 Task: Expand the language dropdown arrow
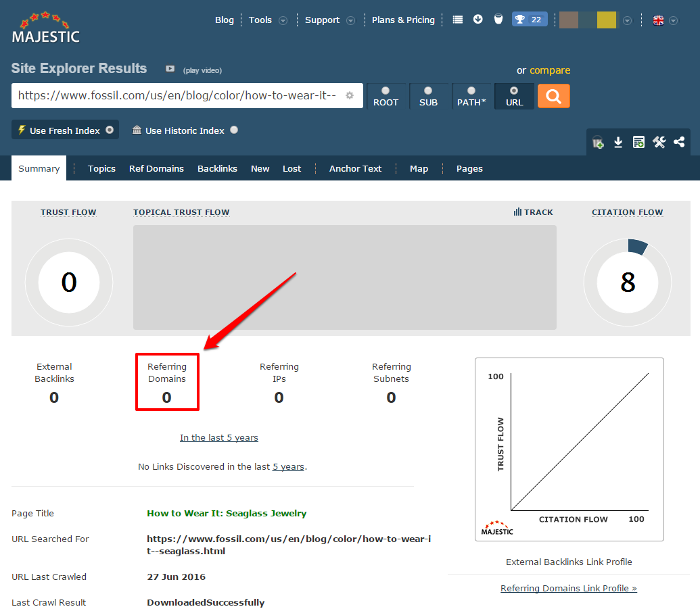(674, 20)
